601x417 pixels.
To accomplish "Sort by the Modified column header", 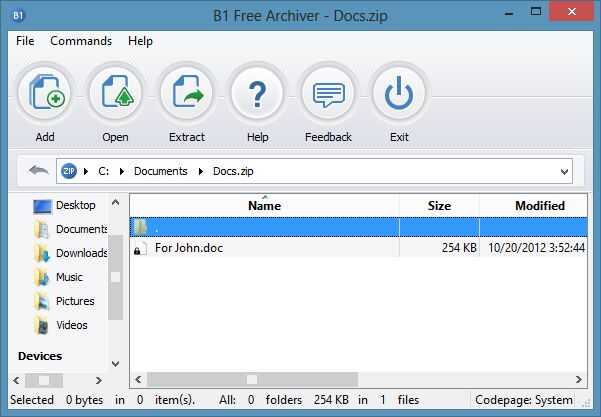I will pos(533,206).
